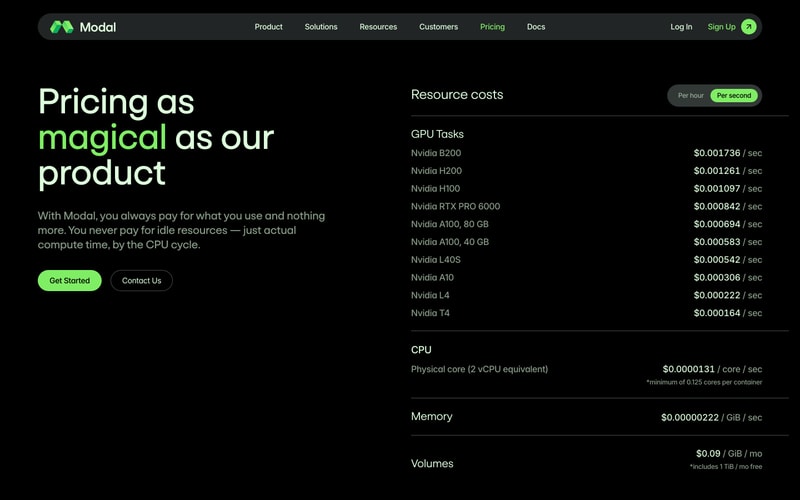
Task: Click the $0.00000222 / GiB / sec price
Action: pyautogui.click(x=712, y=418)
